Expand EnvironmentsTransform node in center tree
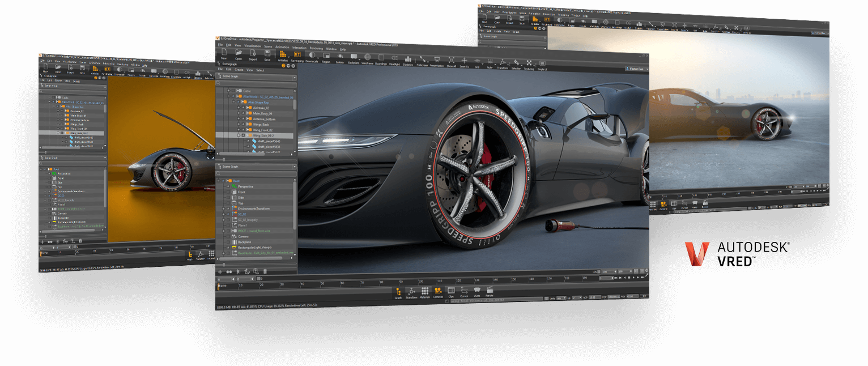Screen dimensions: 868x366 tap(223, 208)
